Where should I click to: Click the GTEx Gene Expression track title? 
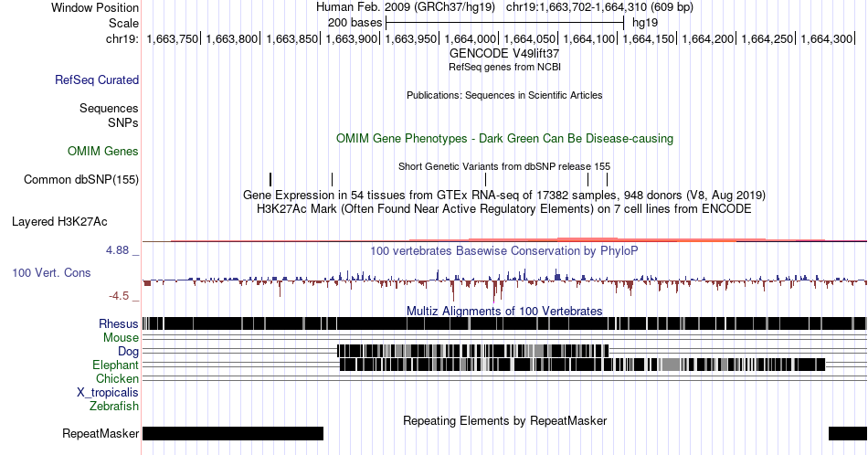click(x=504, y=195)
